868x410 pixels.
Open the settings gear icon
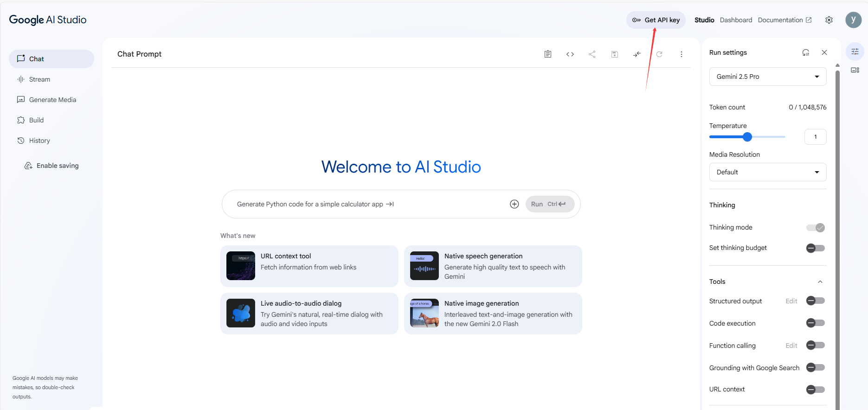tap(829, 20)
